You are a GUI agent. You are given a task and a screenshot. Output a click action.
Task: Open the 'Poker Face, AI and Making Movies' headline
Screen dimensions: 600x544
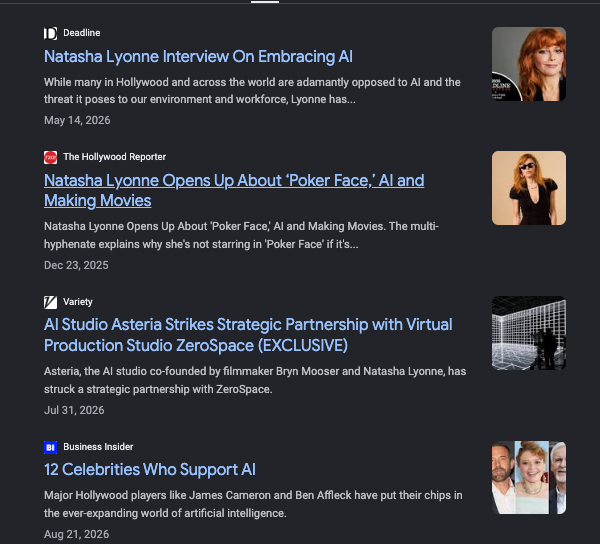pyautogui.click(x=234, y=191)
